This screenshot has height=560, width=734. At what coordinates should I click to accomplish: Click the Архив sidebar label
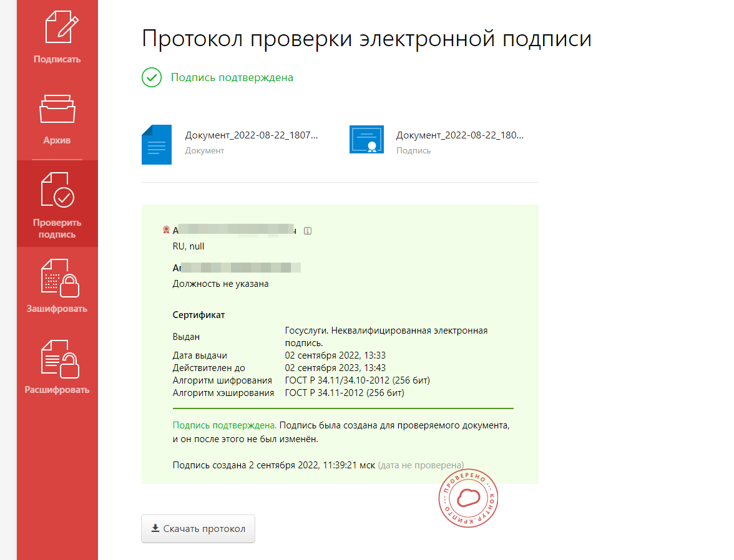[x=57, y=140]
